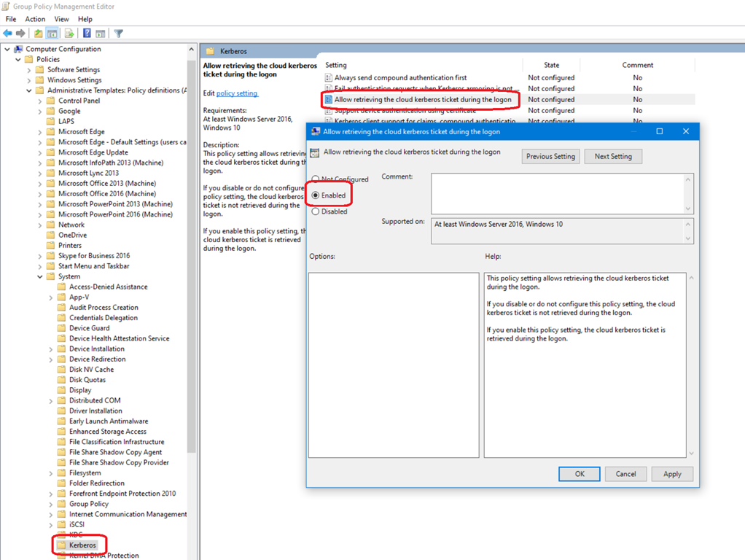The height and width of the screenshot is (560, 745).
Task: Open the help toolbar icon
Action: (x=87, y=34)
